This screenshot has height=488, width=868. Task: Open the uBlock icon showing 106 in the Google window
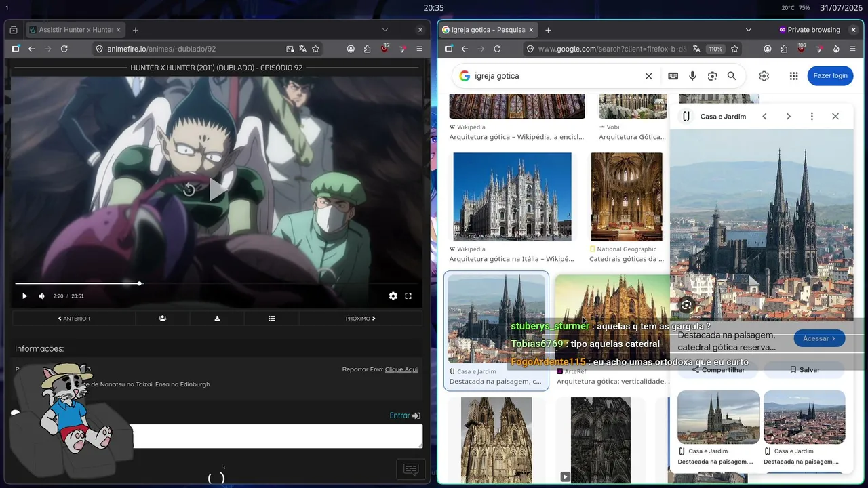[801, 49]
